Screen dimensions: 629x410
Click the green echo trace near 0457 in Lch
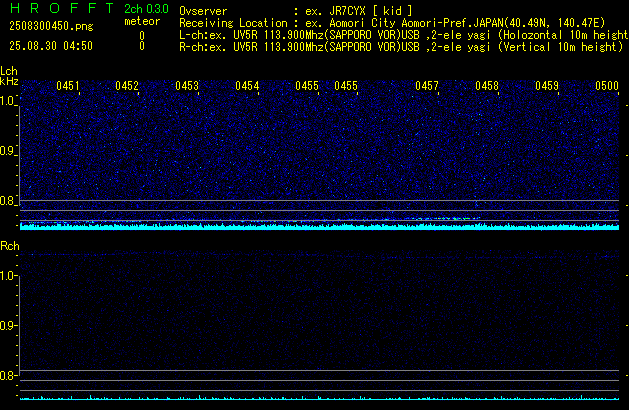click(443, 219)
